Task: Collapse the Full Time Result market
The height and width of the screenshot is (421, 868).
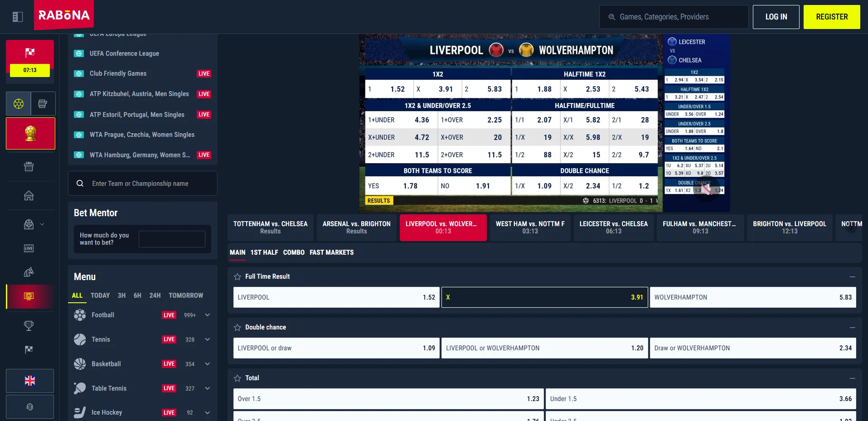Action: [852, 276]
